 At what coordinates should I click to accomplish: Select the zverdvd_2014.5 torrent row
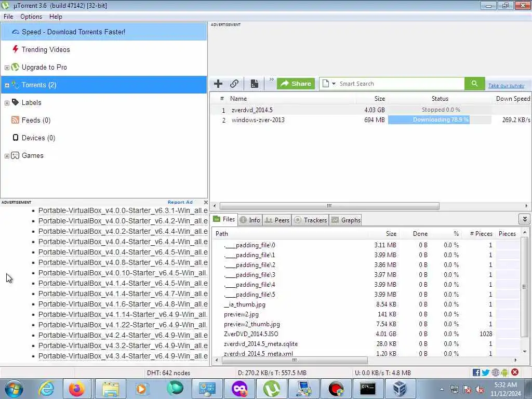[370, 110]
